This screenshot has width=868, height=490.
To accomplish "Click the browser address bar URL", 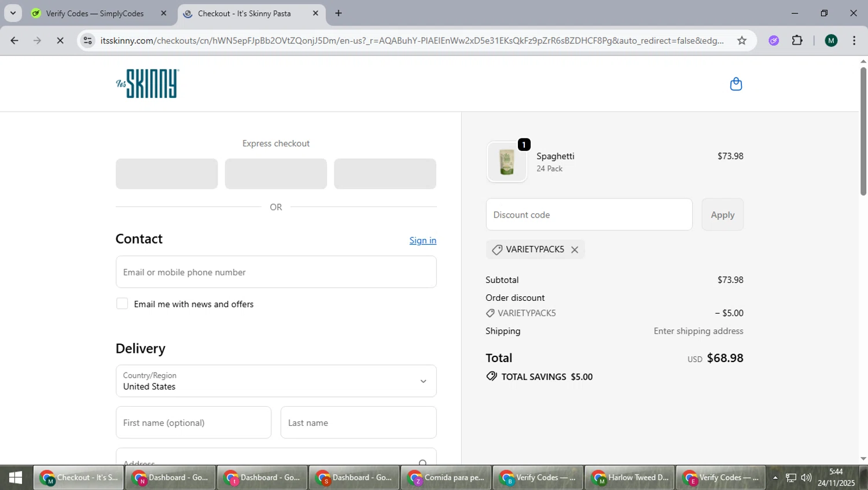I will [411, 40].
